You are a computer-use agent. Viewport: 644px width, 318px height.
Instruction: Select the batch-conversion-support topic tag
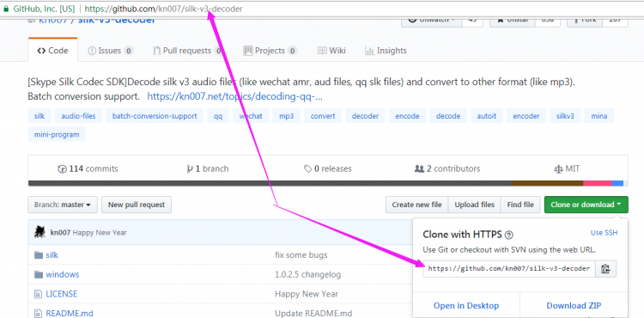155,116
